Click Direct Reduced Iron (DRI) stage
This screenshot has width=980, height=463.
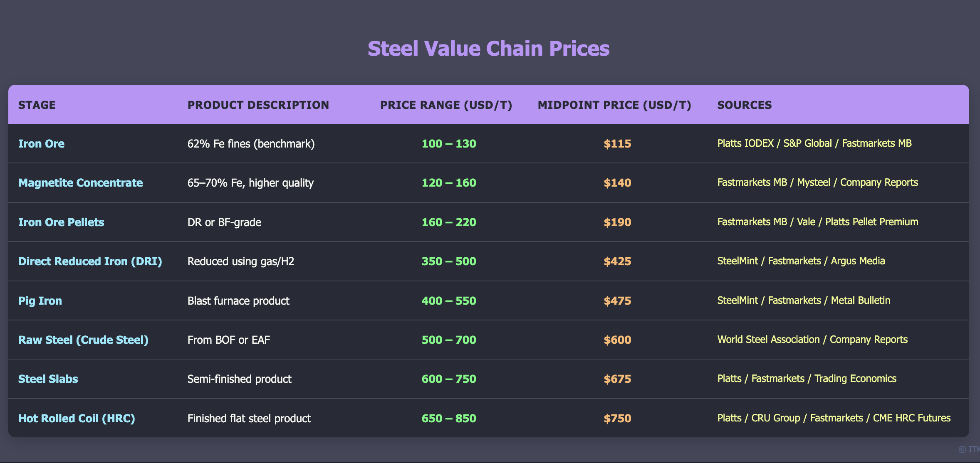click(x=90, y=261)
